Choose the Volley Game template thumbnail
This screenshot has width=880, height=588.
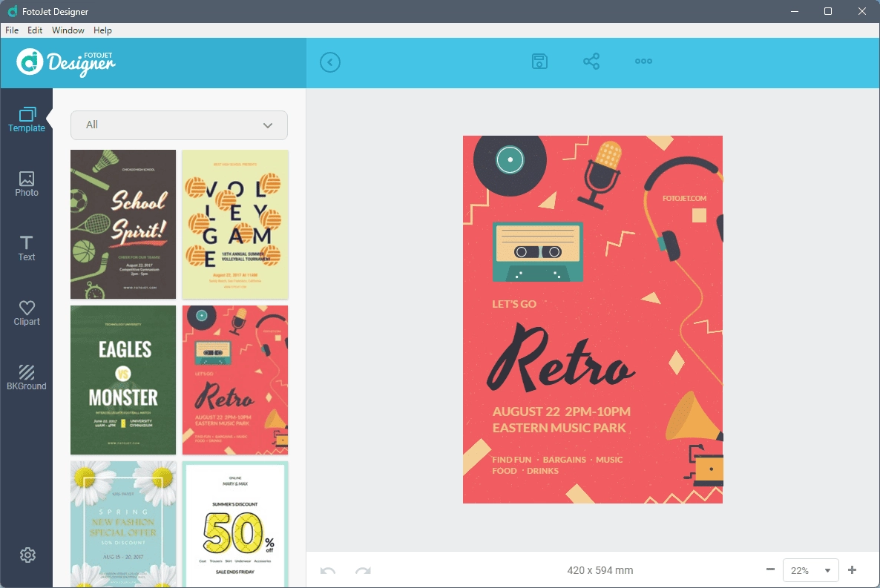tap(235, 225)
